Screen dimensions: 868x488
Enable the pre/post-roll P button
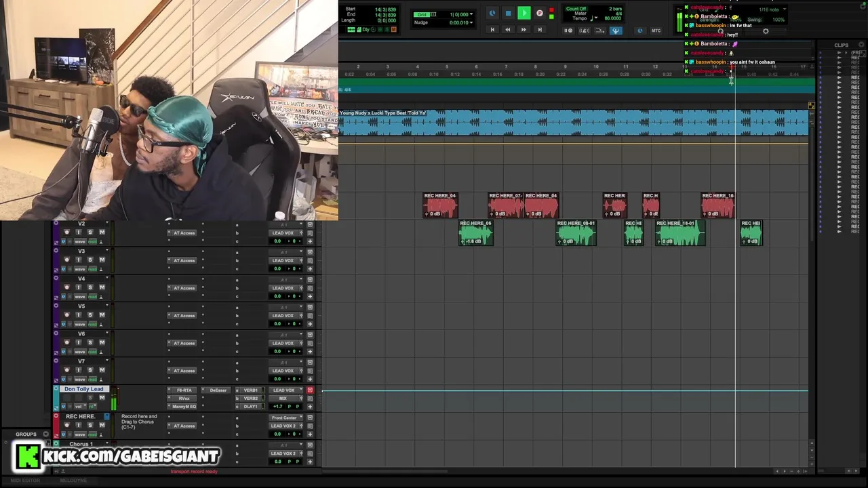coord(540,13)
